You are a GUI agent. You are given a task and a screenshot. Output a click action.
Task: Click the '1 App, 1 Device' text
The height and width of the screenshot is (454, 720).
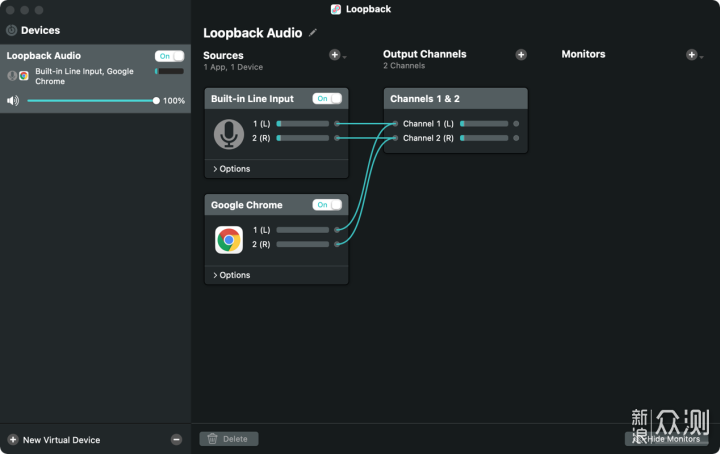click(233, 67)
